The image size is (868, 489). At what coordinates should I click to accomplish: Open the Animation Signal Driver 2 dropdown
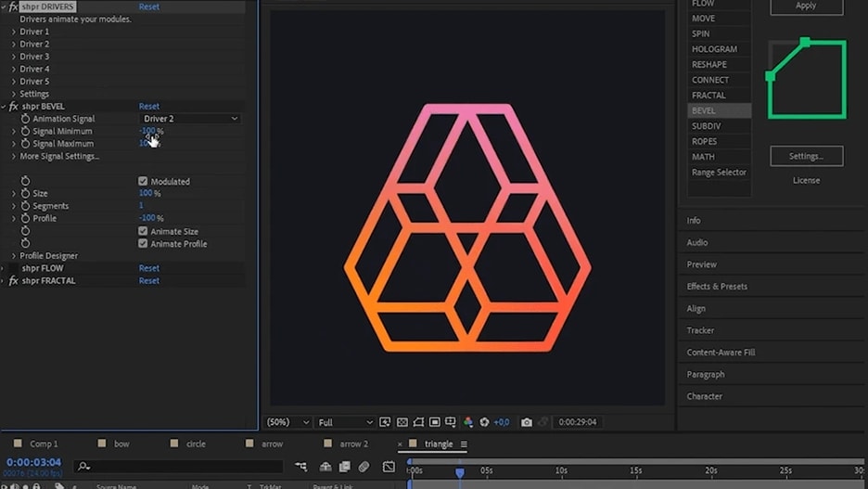190,119
